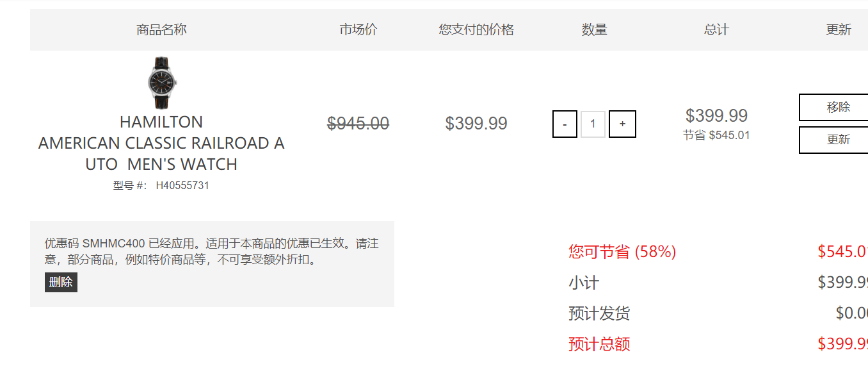
Task: Click the 更新 button beside the item
Action: tap(834, 140)
